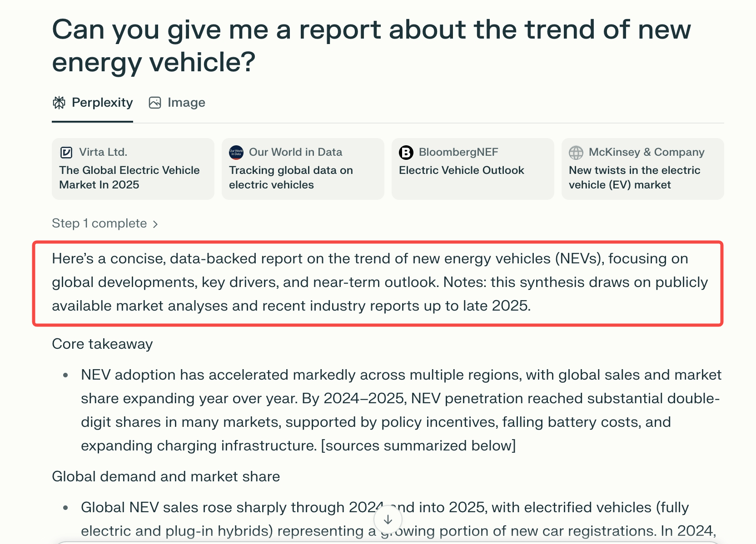The height and width of the screenshot is (544, 756).
Task: Switch to the Image tab
Action: (x=186, y=103)
